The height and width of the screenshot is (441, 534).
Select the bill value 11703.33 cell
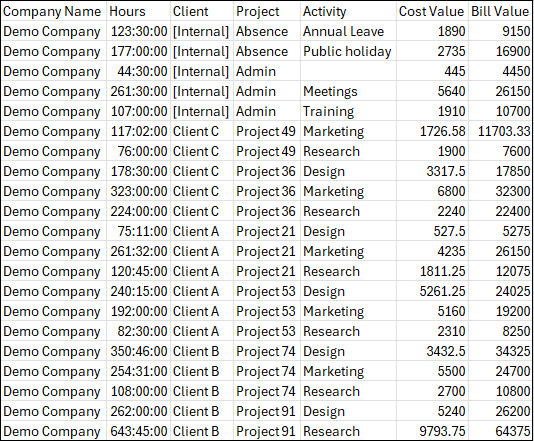(501, 131)
